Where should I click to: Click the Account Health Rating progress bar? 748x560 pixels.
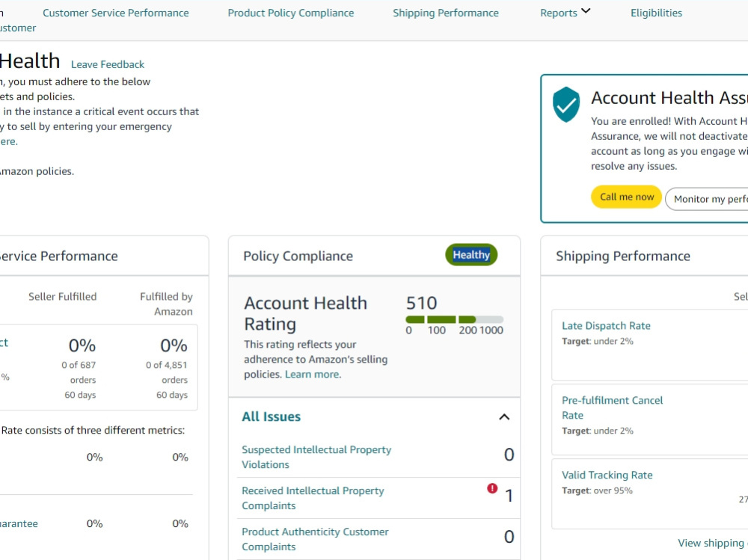454,319
